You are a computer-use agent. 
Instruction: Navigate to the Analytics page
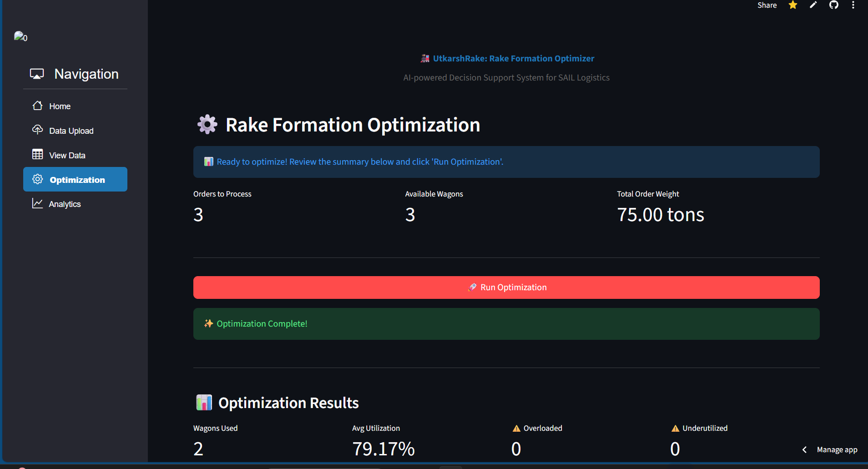click(x=75, y=204)
